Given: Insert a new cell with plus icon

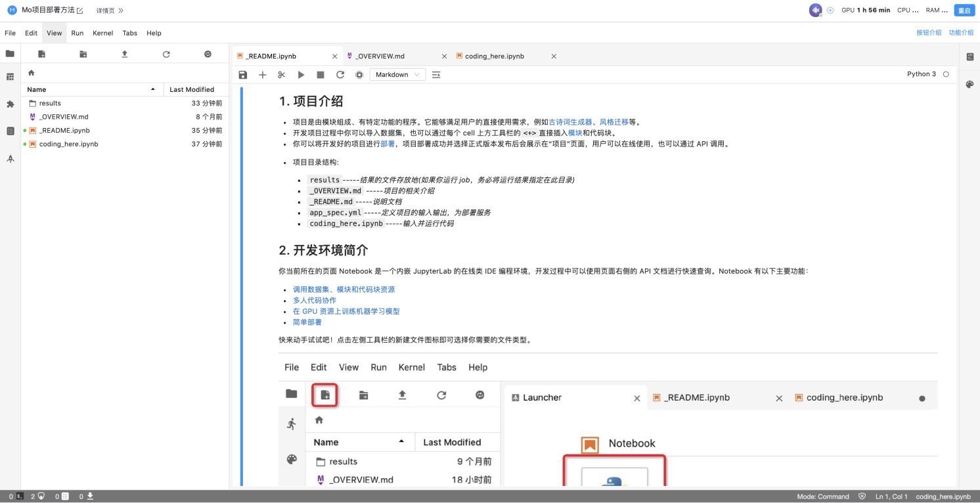Looking at the screenshot, I should (263, 75).
